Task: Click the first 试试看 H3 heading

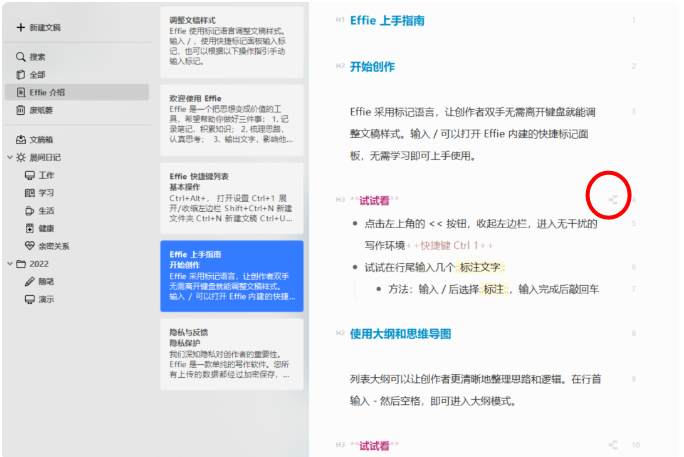Action: click(x=374, y=201)
